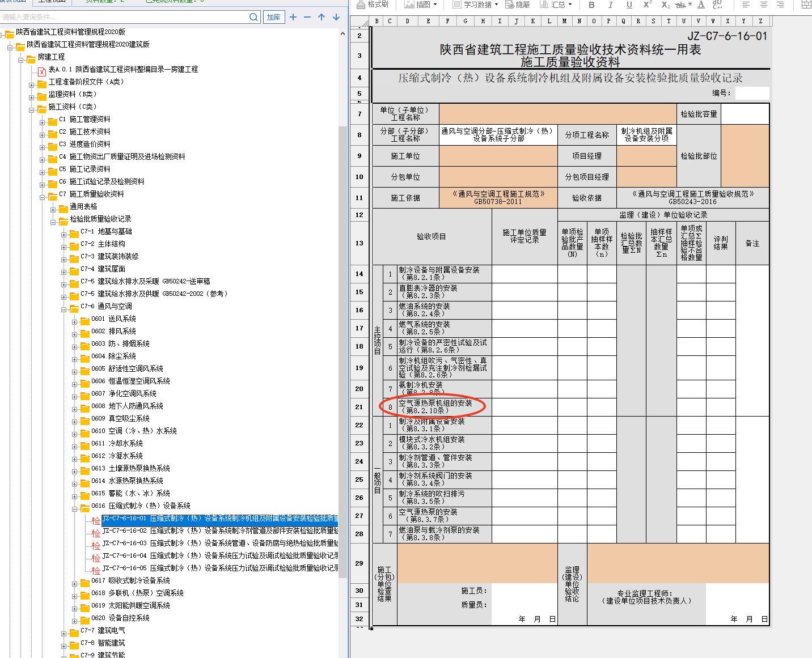Click cell 模块式冷水机组安装（第8.3.2条）
This screenshot has height=658, width=812.
click(445, 443)
